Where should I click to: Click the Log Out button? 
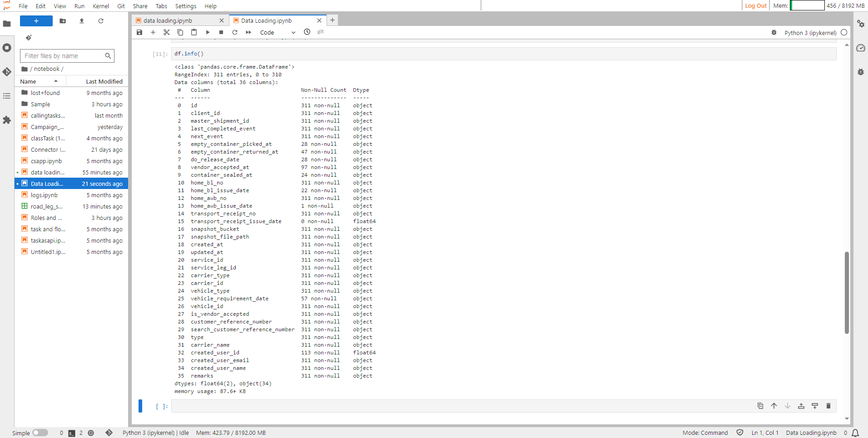tap(755, 6)
